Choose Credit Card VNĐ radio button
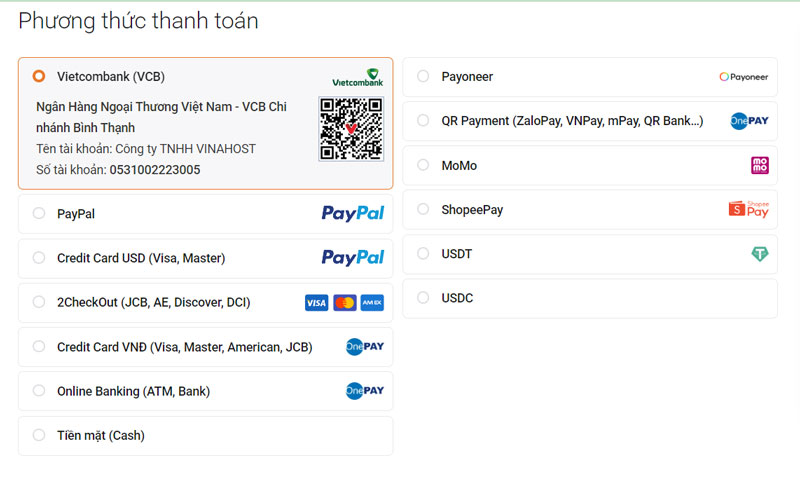The width and height of the screenshot is (800, 478). click(x=39, y=347)
